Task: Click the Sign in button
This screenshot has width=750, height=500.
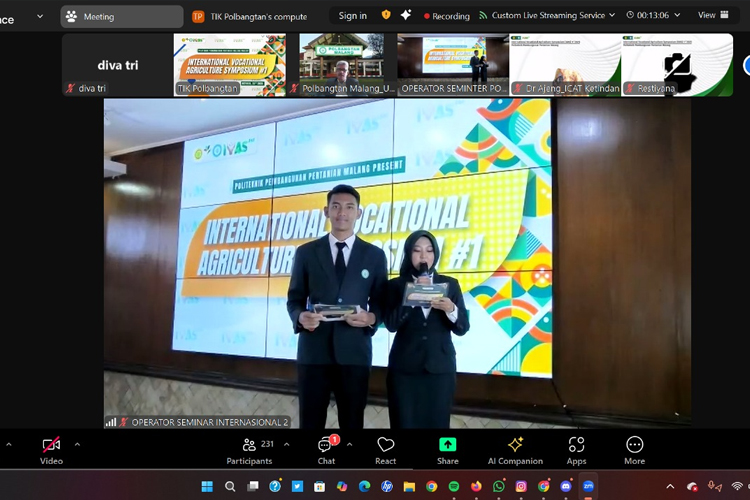Action: (352, 16)
